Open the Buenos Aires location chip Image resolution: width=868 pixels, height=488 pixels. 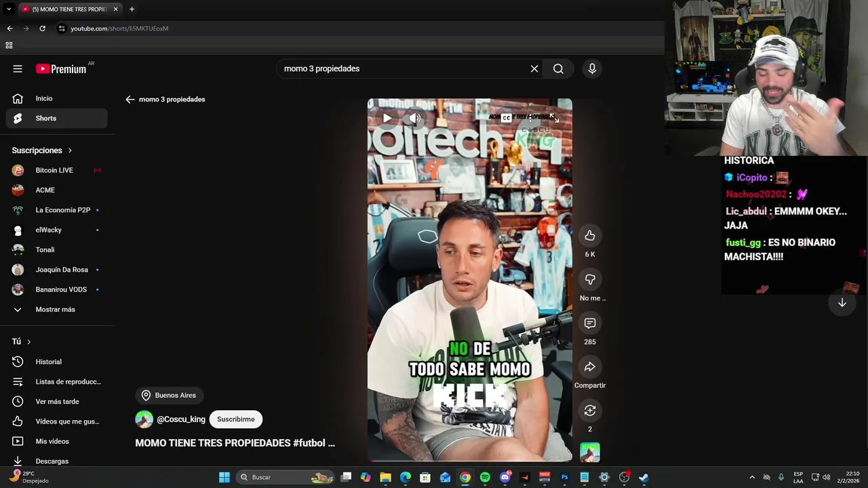coord(169,395)
